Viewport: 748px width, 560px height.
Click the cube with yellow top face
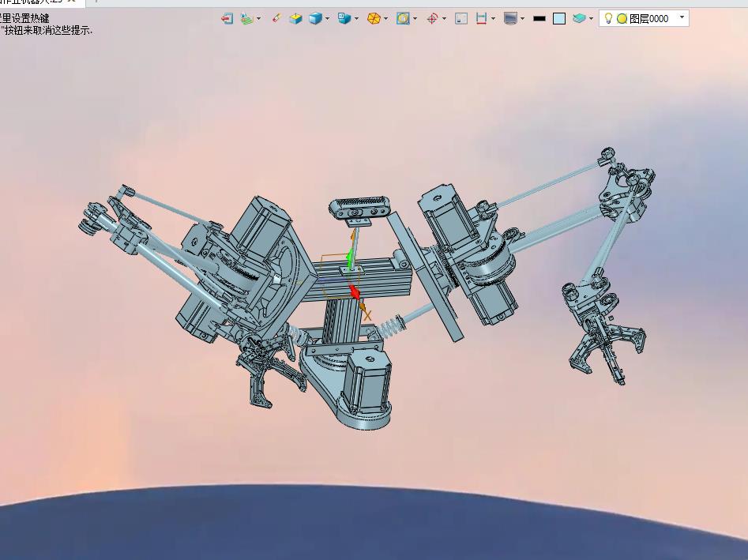point(295,19)
